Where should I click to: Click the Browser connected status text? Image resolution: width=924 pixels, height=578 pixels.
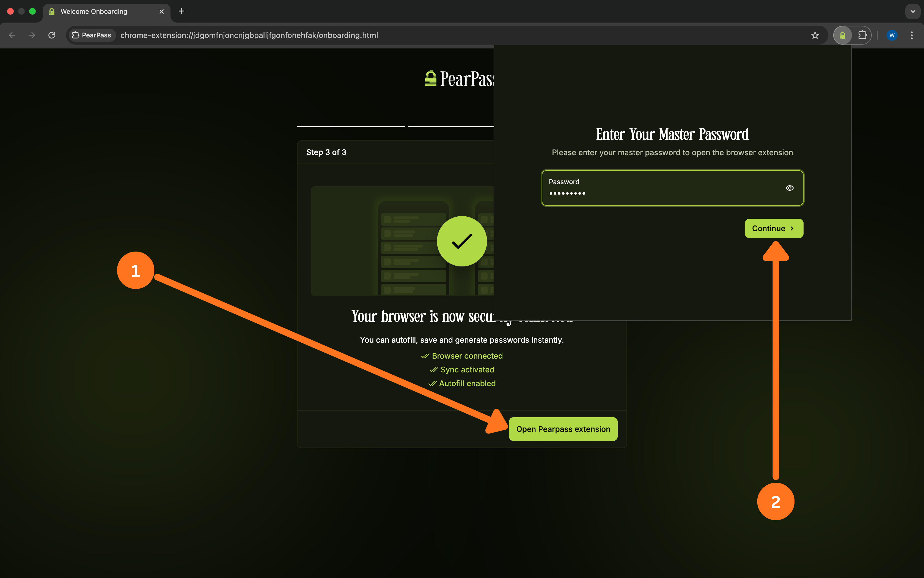(467, 356)
